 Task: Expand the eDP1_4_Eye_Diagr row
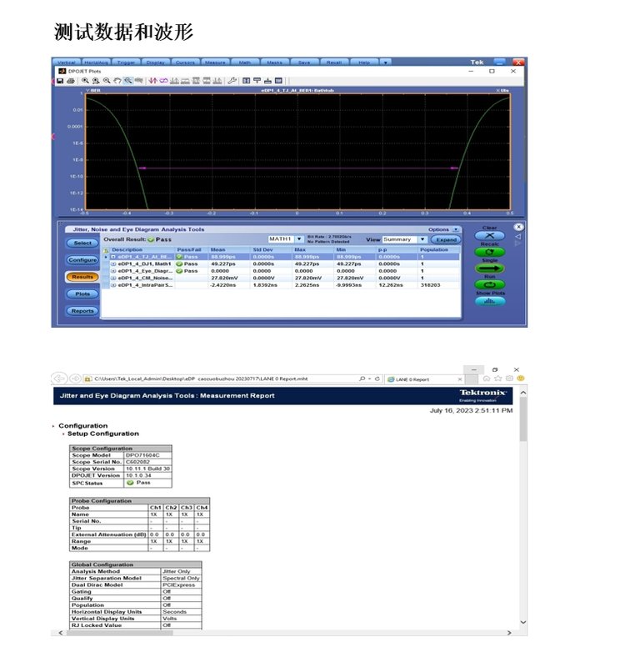coord(113,271)
